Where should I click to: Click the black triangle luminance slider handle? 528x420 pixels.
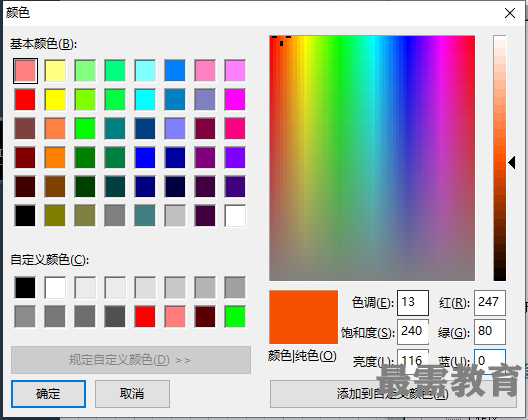(x=512, y=163)
